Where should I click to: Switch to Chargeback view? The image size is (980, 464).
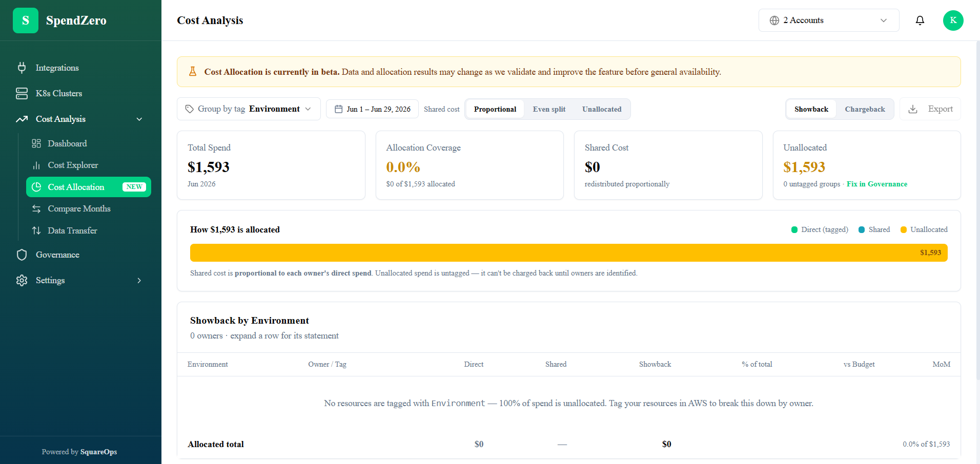(865, 109)
